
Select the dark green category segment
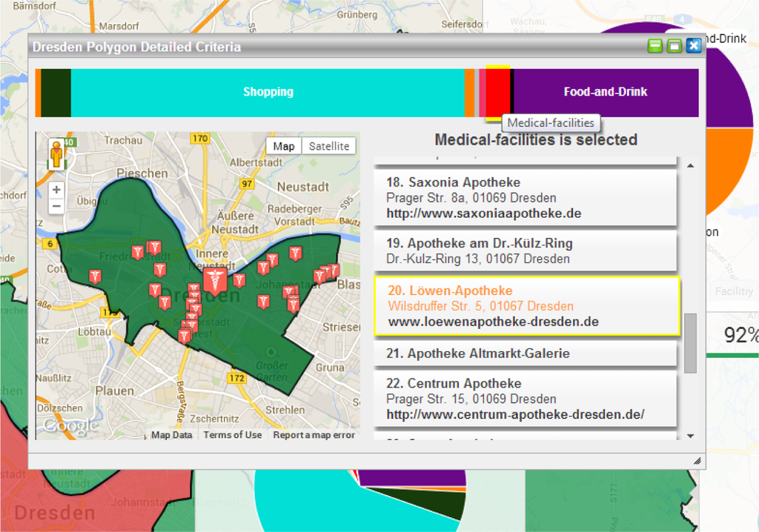(56, 93)
